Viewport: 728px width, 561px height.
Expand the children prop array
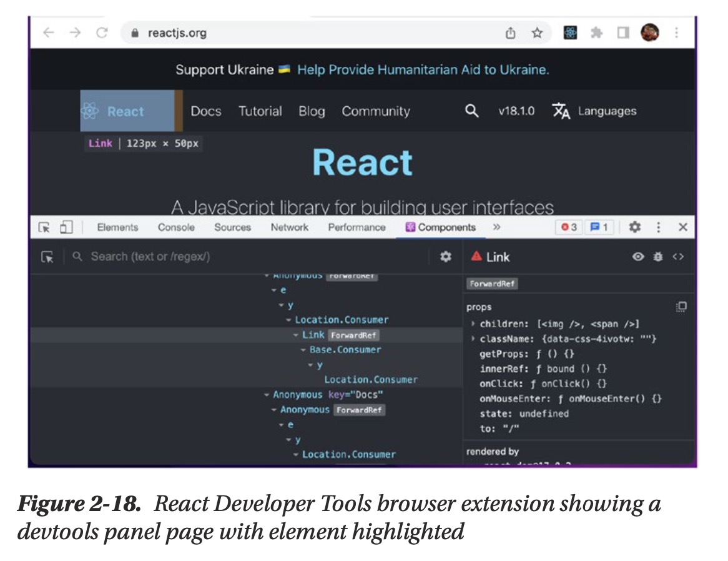pos(474,324)
